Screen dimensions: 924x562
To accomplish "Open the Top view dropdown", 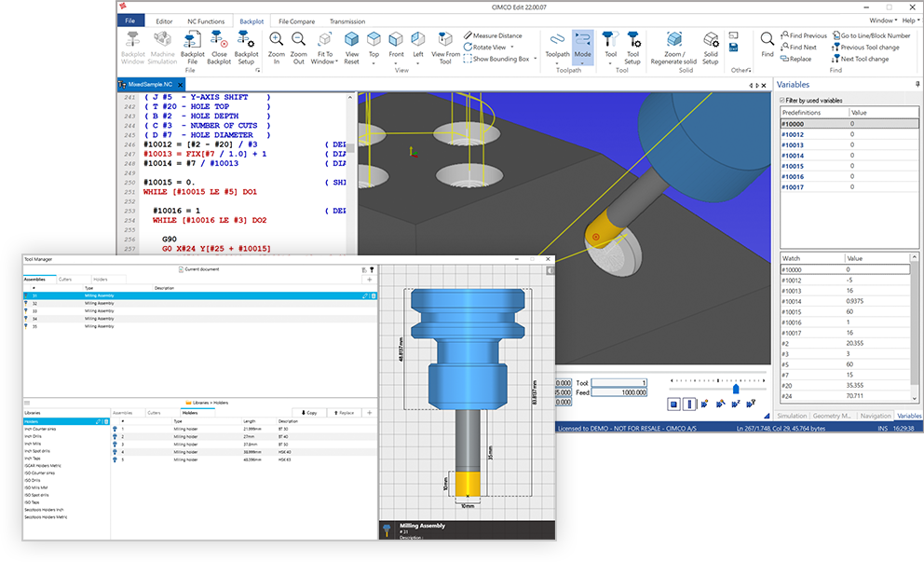I will click(x=374, y=63).
